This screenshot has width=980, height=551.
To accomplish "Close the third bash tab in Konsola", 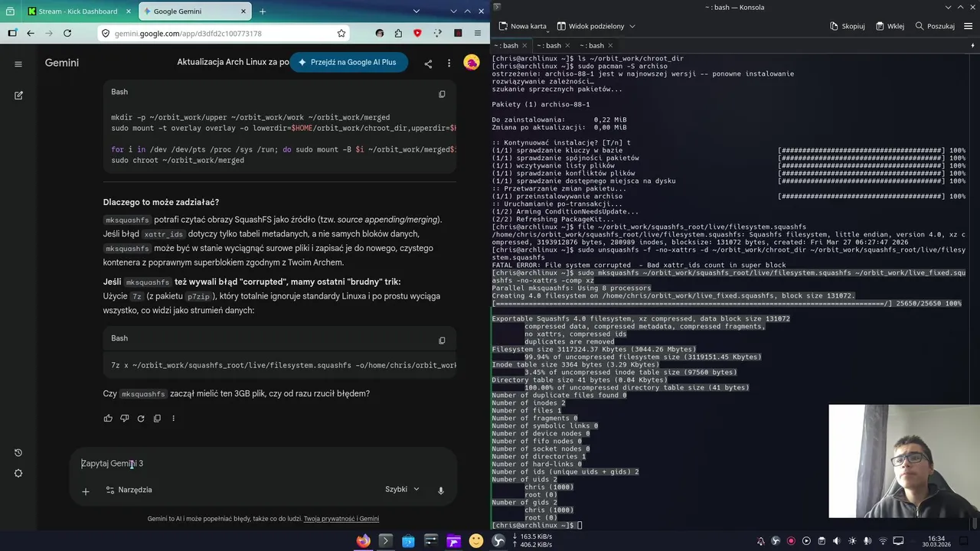I will pos(610,46).
